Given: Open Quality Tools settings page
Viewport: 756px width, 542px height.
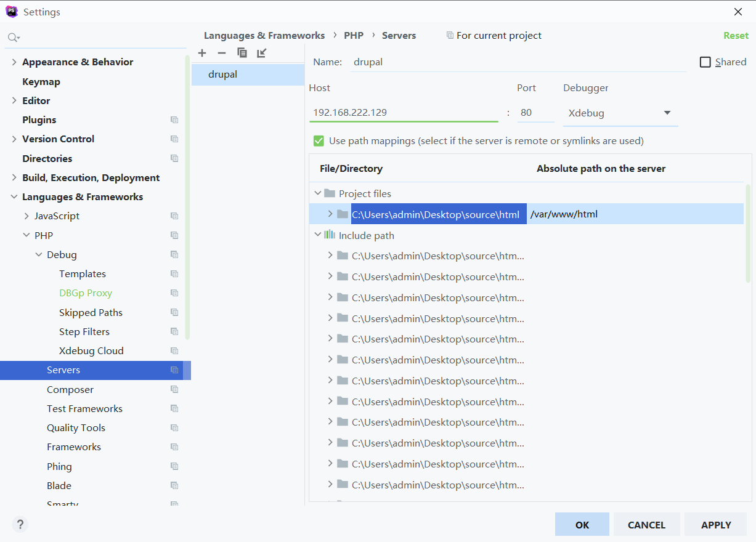Looking at the screenshot, I should click(76, 428).
